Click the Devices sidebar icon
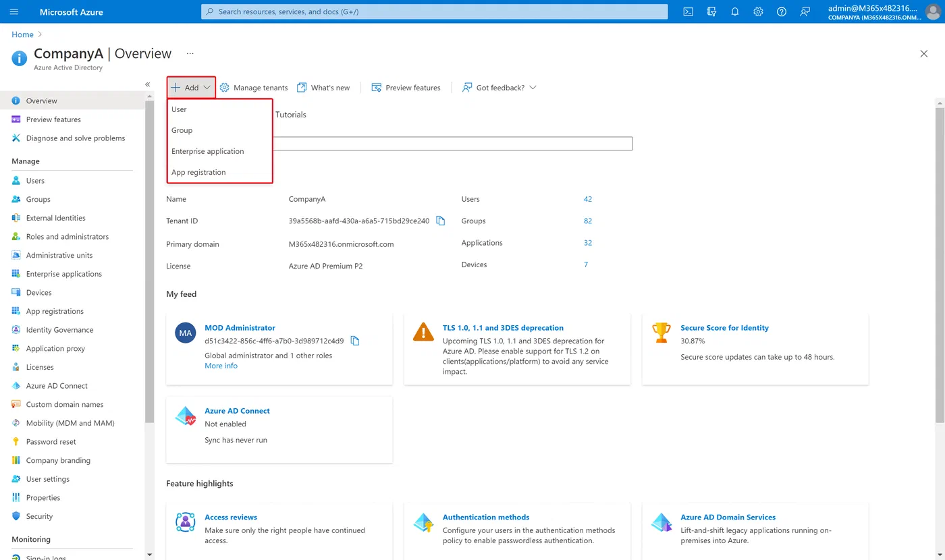Viewport: 945px width, 560px height. (x=16, y=293)
